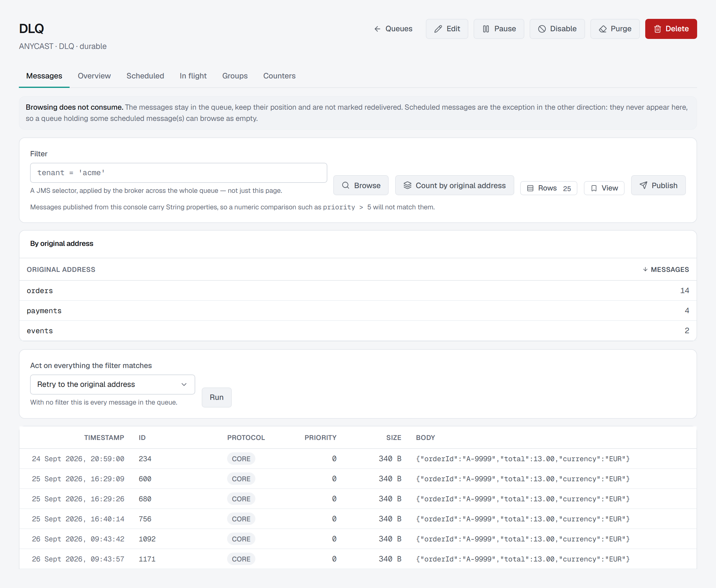Open Retry to the original address dropdown
The height and width of the screenshot is (588, 716).
(112, 385)
